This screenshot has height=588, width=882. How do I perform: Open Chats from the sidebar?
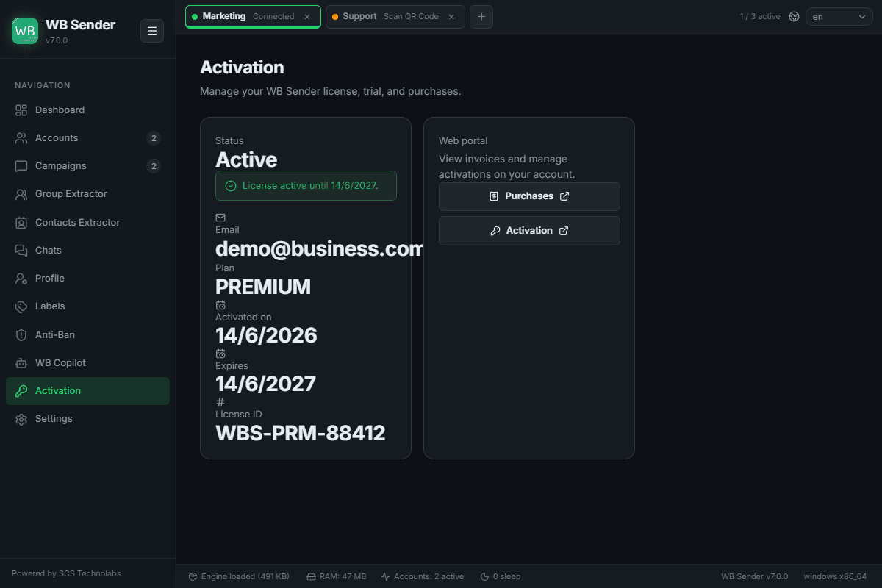[x=87, y=251]
